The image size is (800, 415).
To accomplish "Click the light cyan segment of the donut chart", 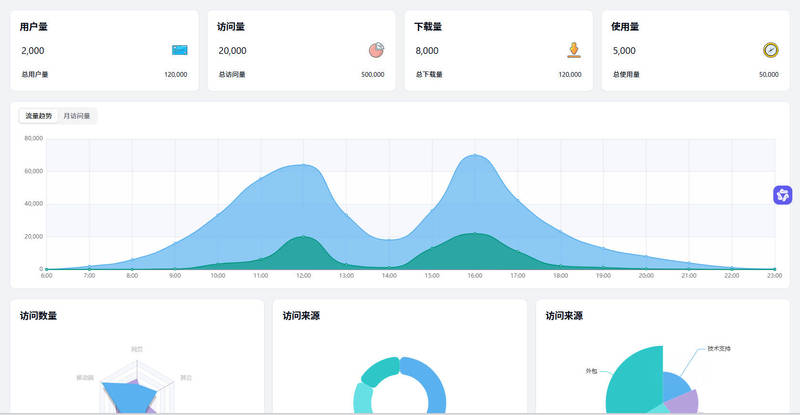I will [363, 398].
